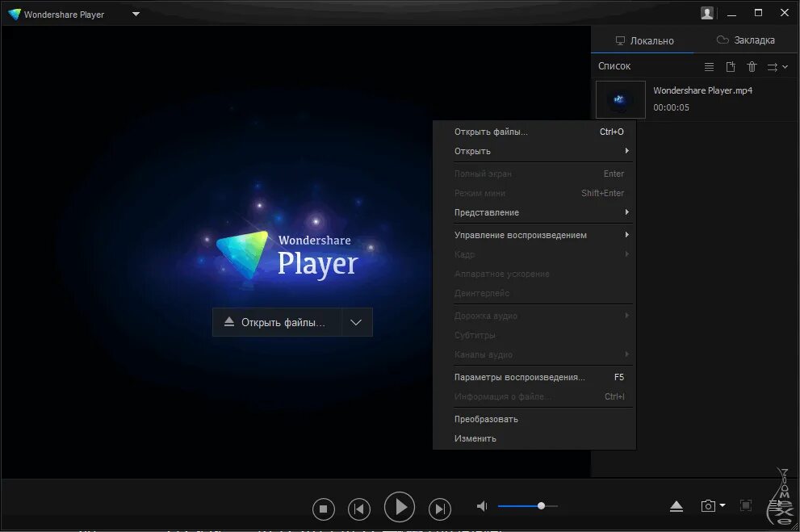
Task: Expand the Открыть submenu
Action: coord(534,151)
